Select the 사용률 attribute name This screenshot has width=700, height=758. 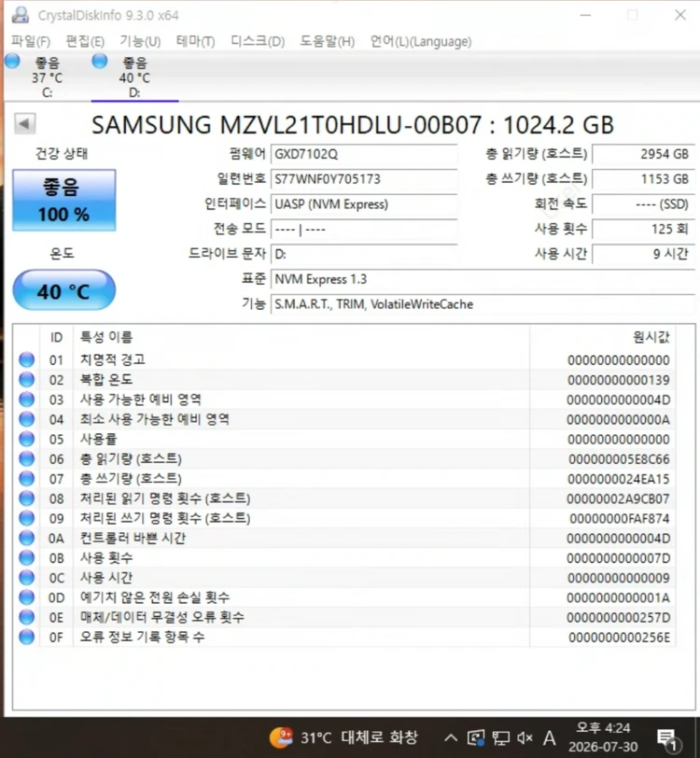(x=98, y=439)
